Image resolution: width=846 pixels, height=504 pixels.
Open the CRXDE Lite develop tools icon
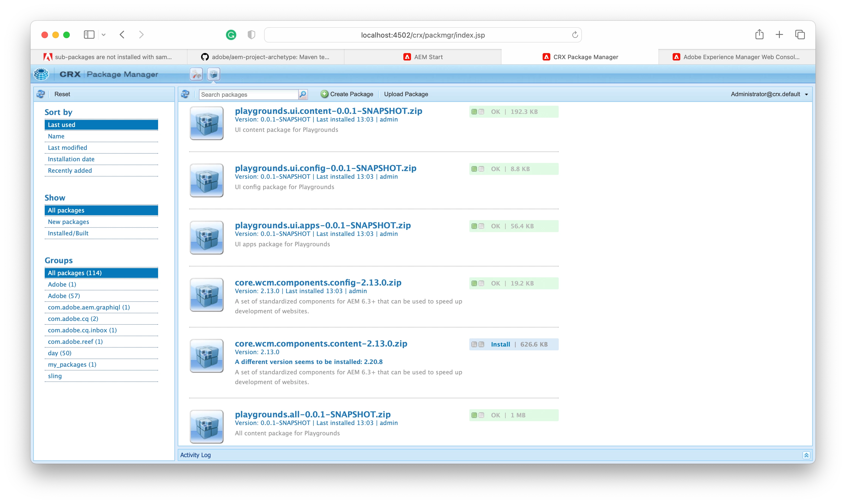(196, 74)
